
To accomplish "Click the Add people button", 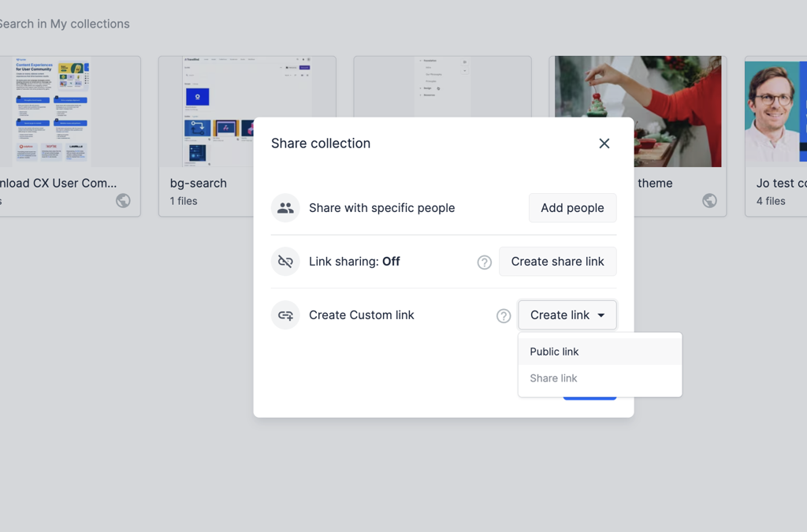I will (572, 208).
